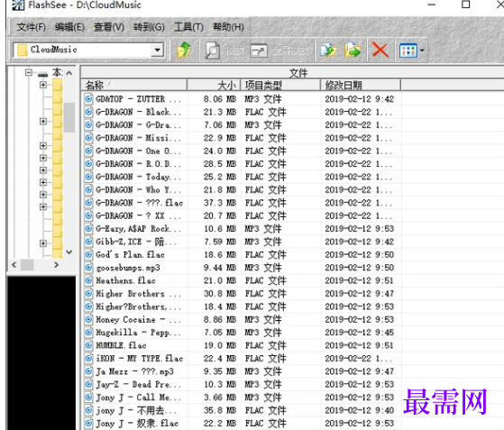Select file G-DRAGON - G-Dra...
Screen dimensions: 504x430
coord(138,125)
